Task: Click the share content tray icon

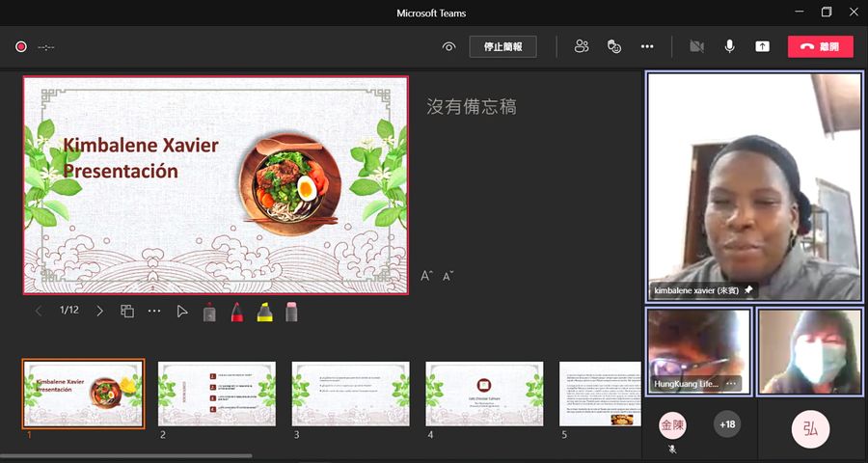Action: [762, 46]
